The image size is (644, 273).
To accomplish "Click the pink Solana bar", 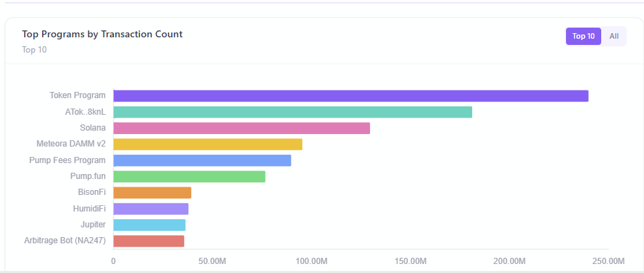I will [x=242, y=129].
